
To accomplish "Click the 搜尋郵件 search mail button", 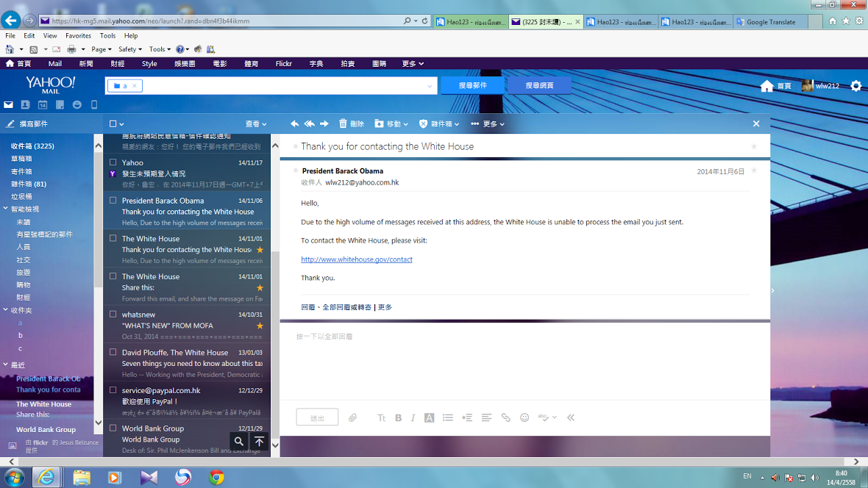I will 473,85.
